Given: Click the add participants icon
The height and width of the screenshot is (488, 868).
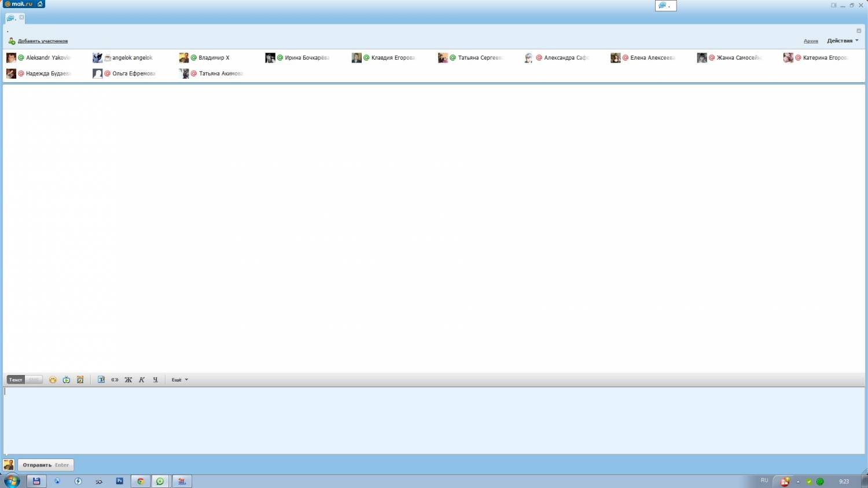Looking at the screenshot, I should 12,41.
